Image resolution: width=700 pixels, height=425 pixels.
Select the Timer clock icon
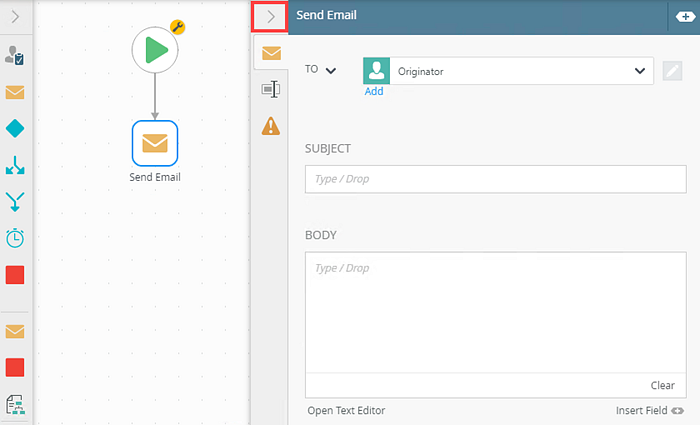pyautogui.click(x=15, y=238)
